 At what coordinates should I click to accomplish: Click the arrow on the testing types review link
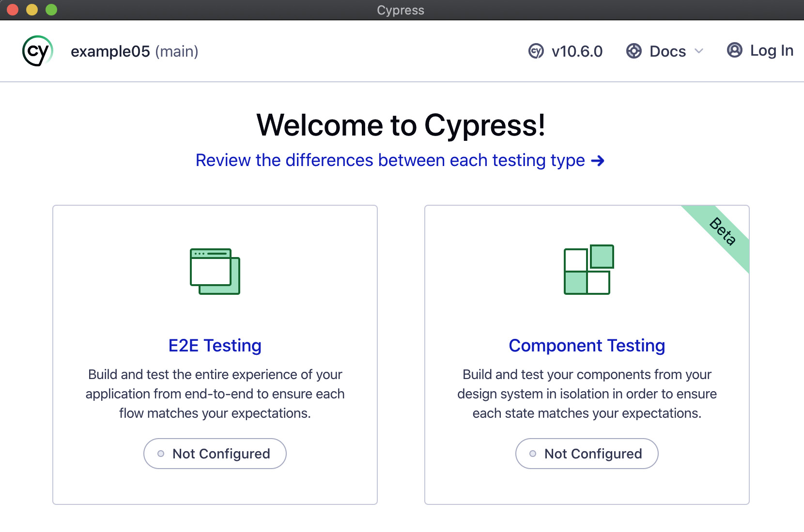click(x=598, y=160)
